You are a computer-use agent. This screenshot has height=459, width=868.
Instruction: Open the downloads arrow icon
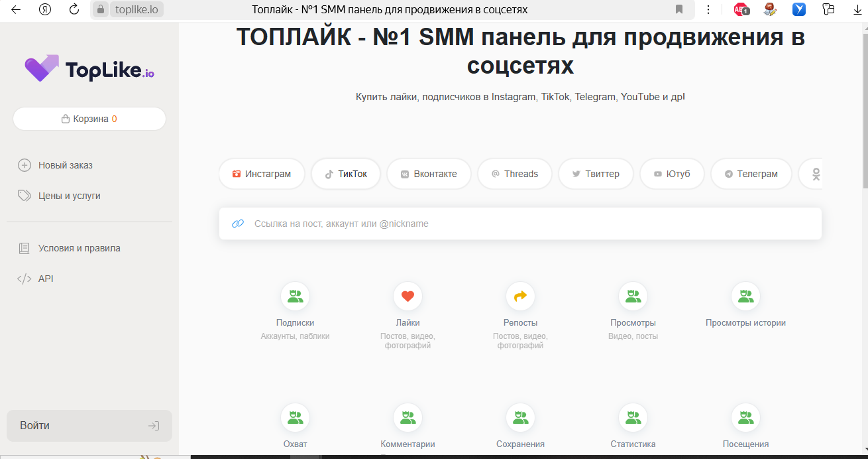857,9
